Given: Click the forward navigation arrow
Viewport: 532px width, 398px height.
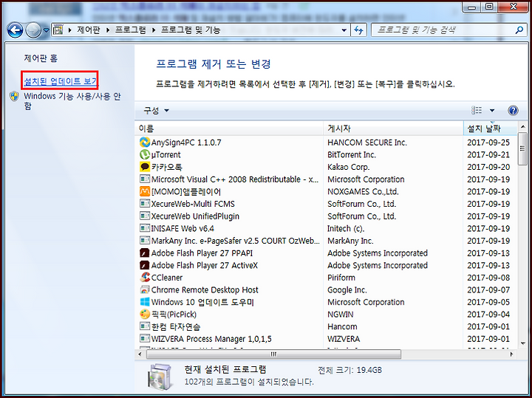Looking at the screenshot, I should (33, 30).
